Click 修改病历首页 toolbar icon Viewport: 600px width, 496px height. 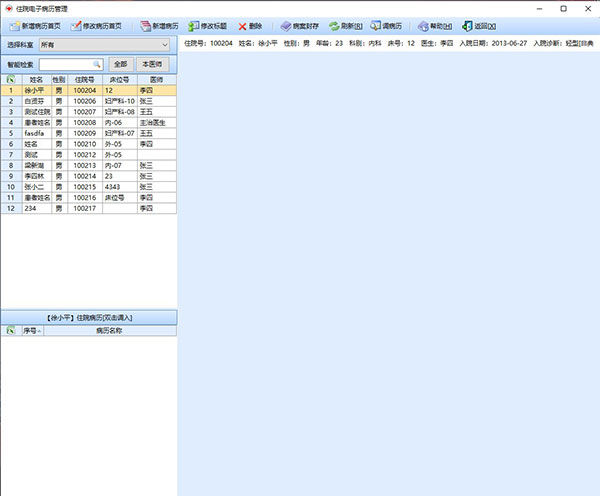[x=77, y=25]
